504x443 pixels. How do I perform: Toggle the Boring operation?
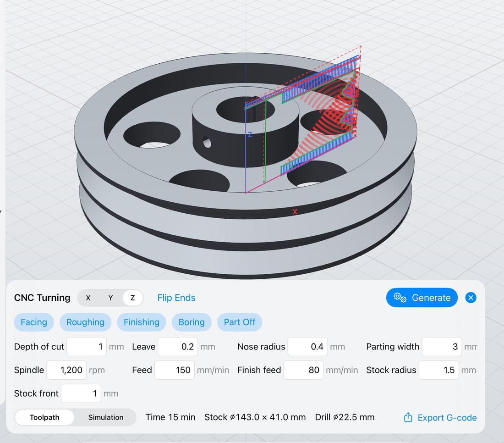(x=192, y=322)
